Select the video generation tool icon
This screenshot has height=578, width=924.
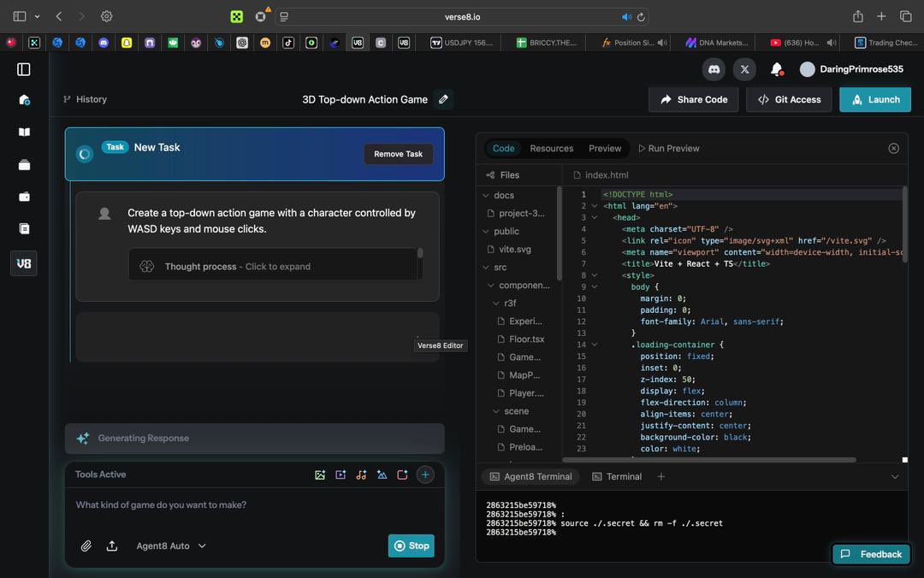tap(341, 474)
